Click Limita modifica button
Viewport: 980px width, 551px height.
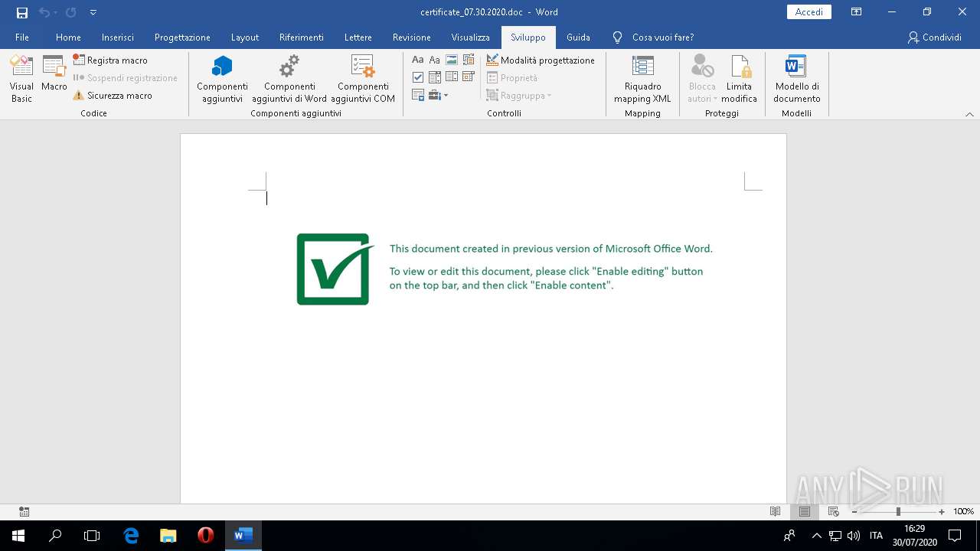[739, 79]
